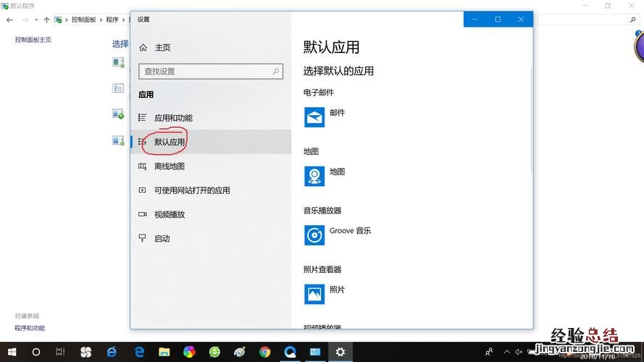Click the 音乐播放器 category label
The width and height of the screenshot is (644, 362).
(322, 211)
